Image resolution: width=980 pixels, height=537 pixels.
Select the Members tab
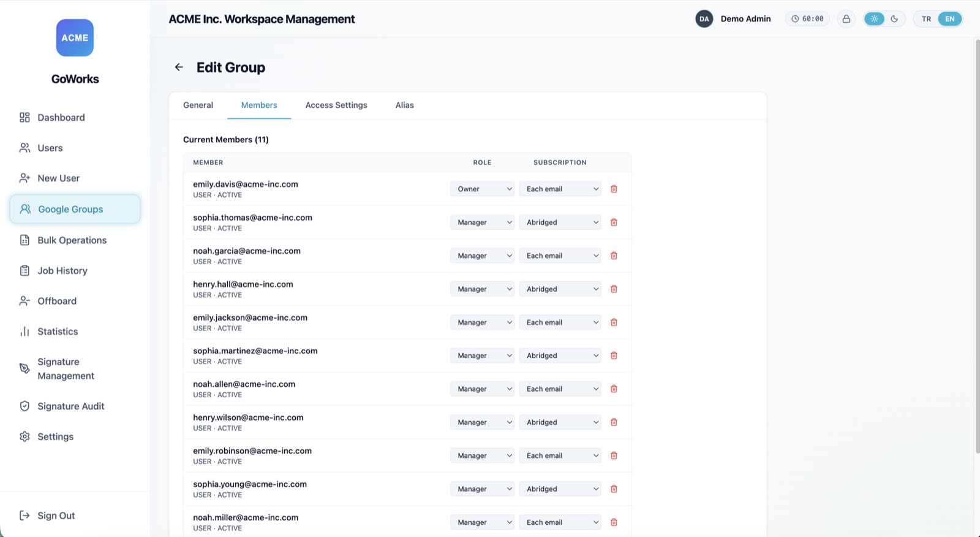(x=259, y=105)
